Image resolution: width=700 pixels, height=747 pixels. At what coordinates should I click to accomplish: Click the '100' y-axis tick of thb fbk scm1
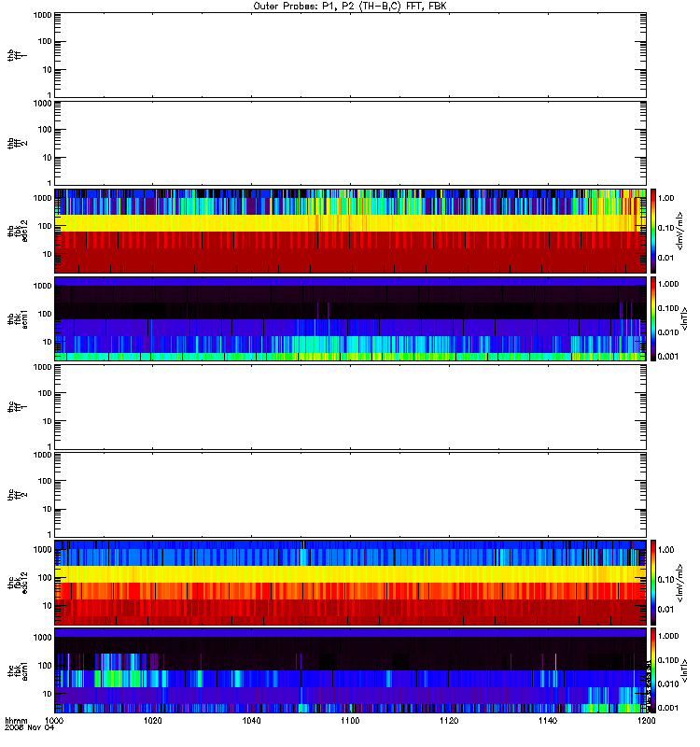pos(45,314)
